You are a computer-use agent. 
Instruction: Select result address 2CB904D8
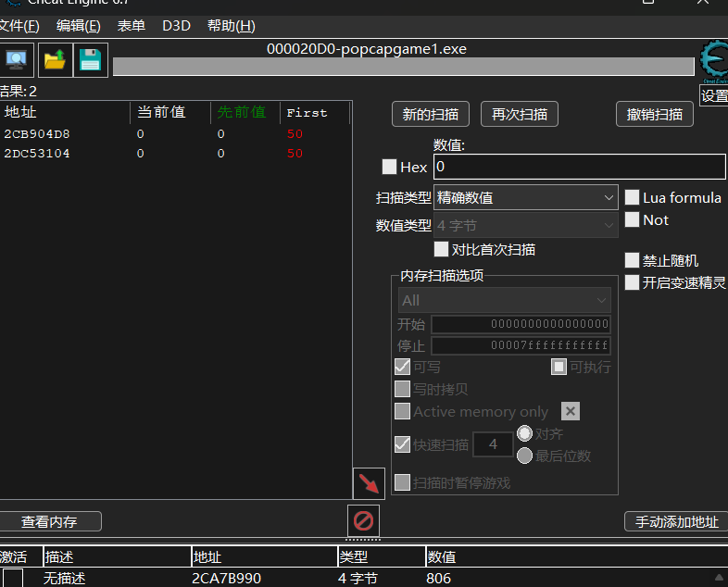pos(37,134)
